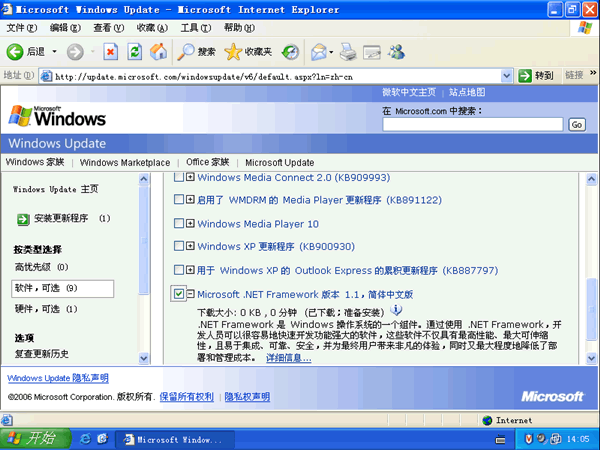The height and width of the screenshot is (450, 600).
Task: Click main content scroll up arrow
Action: pyautogui.click(x=591, y=179)
